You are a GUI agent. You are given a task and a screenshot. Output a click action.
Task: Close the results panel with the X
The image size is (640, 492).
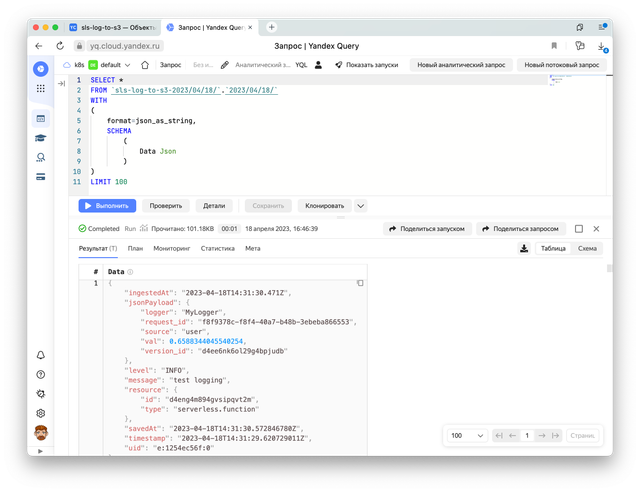(x=595, y=228)
